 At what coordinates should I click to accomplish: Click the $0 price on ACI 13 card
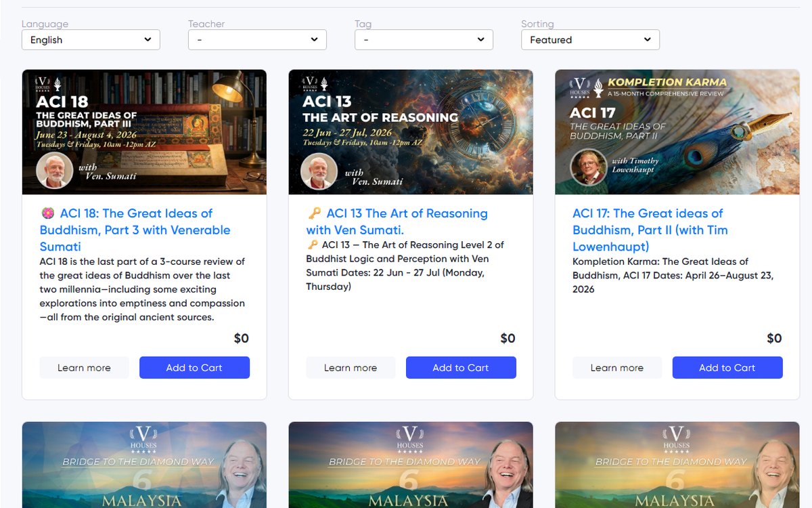tap(508, 339)
